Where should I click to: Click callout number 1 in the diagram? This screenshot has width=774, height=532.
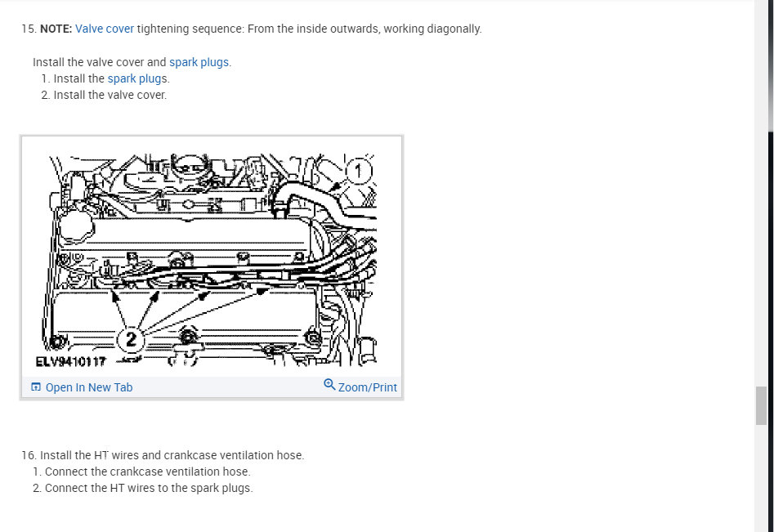pyautogui.click(x=358, y=172)
